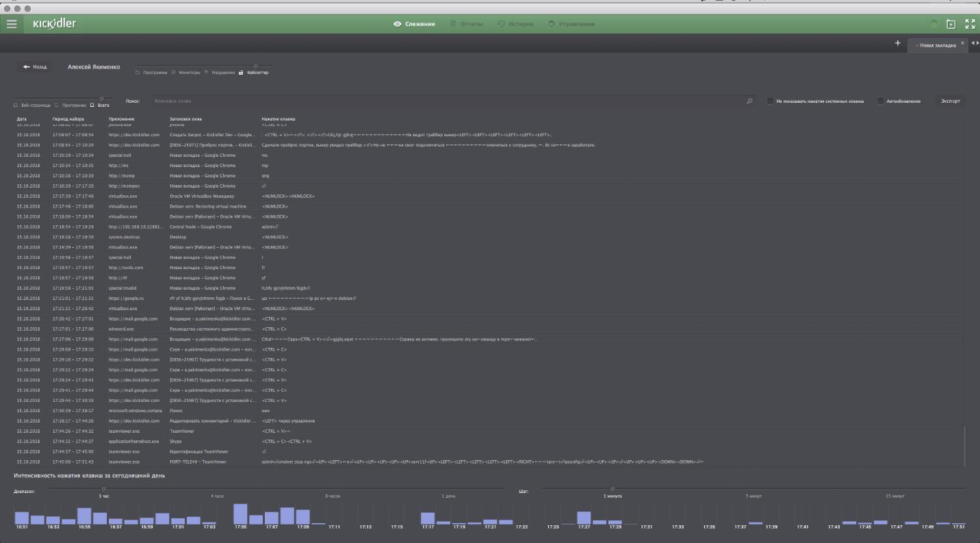Image resolution: width=980 pixels, height=543 pixels.
Task: Select the microsoft.windows.cortana row
Action: (487, 411)
